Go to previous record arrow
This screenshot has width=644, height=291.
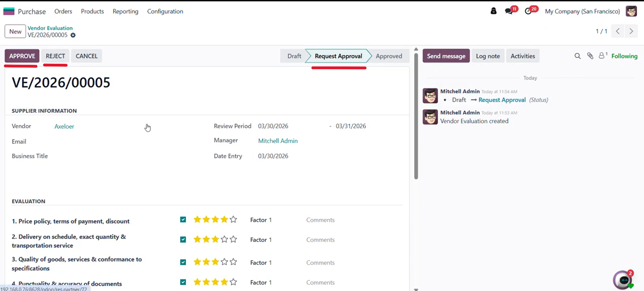(x=618, y=31)
